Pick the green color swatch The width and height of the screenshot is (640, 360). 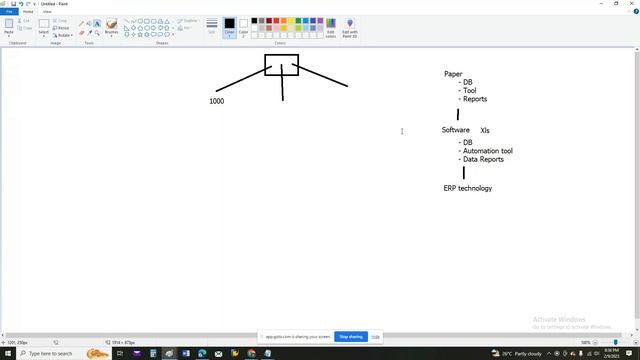(298, 21)
